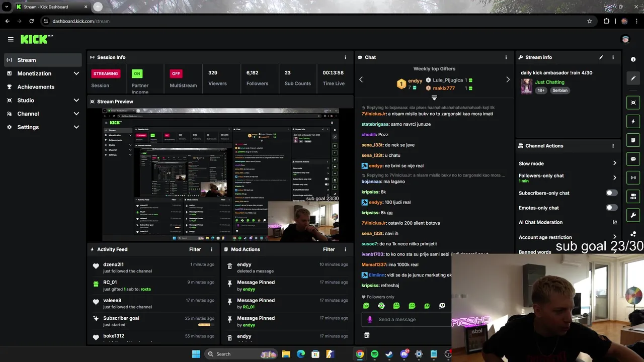Image resolution: width=644 pixels, height=362 pixels.
Task: Insert the green headset emote
Action: click(381, 306)
